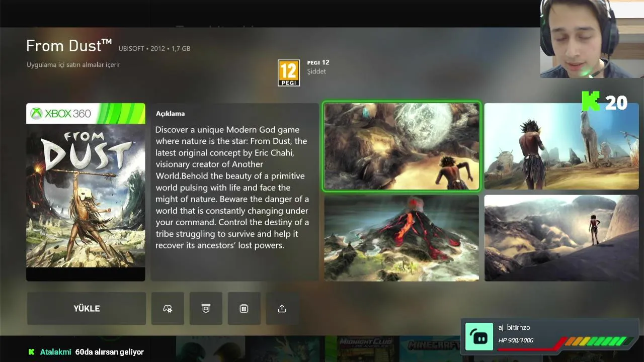
Task: Select the Açıklama description panel
Action: pos(234,192)
